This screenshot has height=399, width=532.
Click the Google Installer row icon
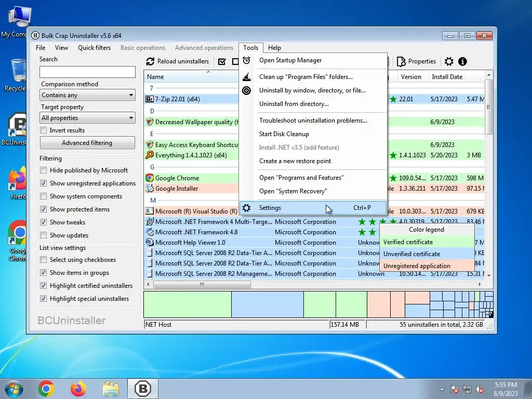[x=149, y=188]
